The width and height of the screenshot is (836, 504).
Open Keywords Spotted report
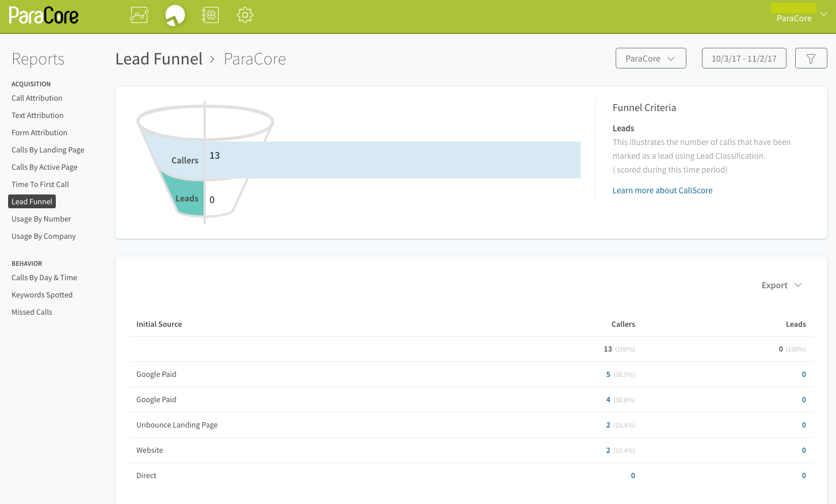(42, 295)
